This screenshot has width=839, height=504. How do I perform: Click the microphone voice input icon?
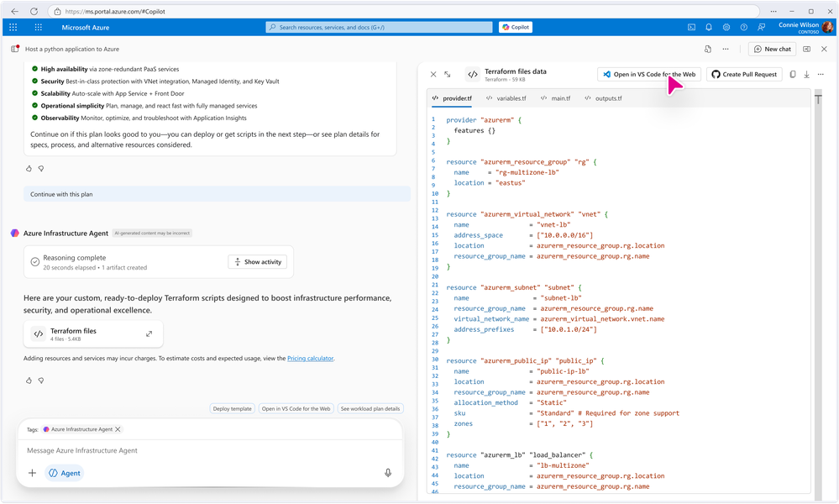tap(388, 474)
